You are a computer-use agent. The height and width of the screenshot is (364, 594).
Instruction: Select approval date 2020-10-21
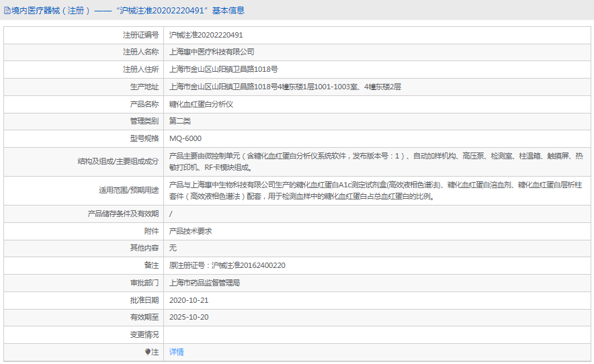tap(189, 300)
